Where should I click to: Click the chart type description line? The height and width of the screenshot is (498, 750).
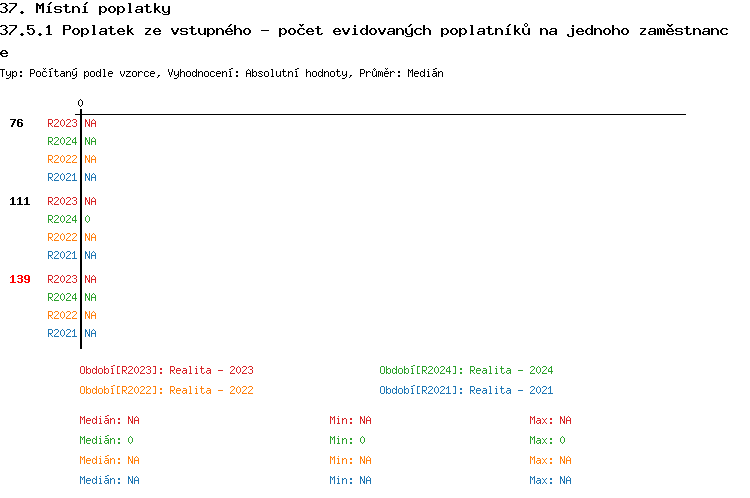coord(222,74)
